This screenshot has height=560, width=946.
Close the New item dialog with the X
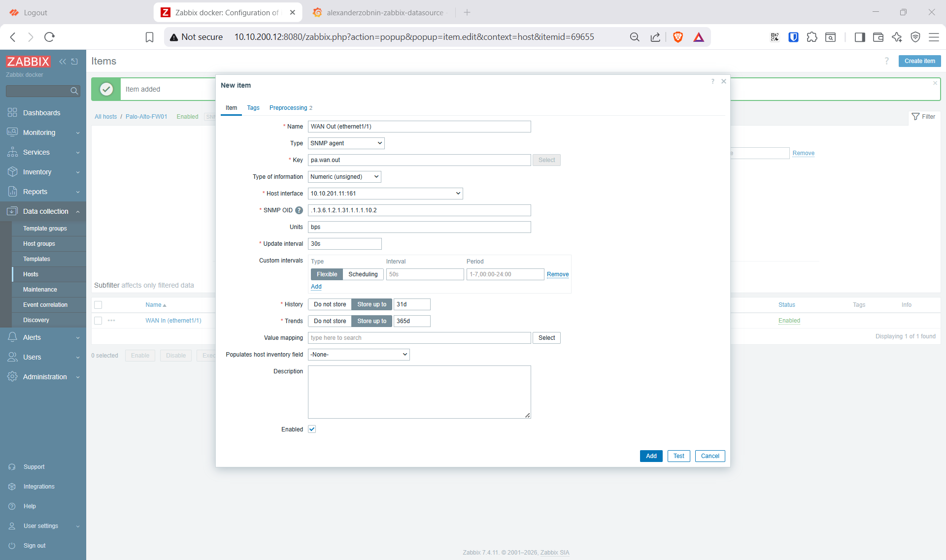(x=724, y=81)
